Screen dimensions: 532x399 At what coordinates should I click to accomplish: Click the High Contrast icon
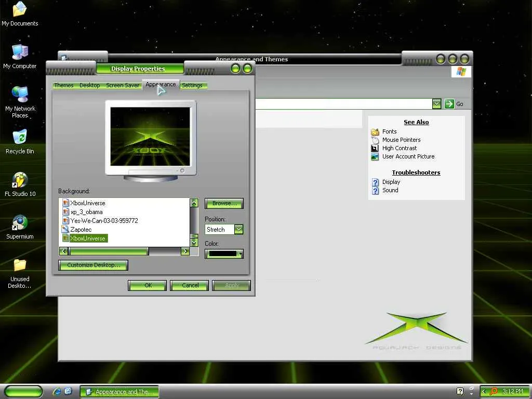375,148
